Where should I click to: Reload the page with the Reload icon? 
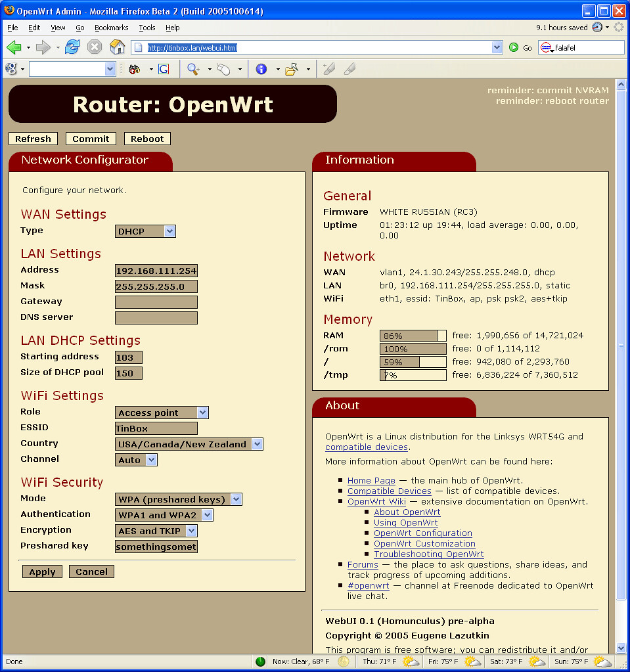click(x=72, y=47)
